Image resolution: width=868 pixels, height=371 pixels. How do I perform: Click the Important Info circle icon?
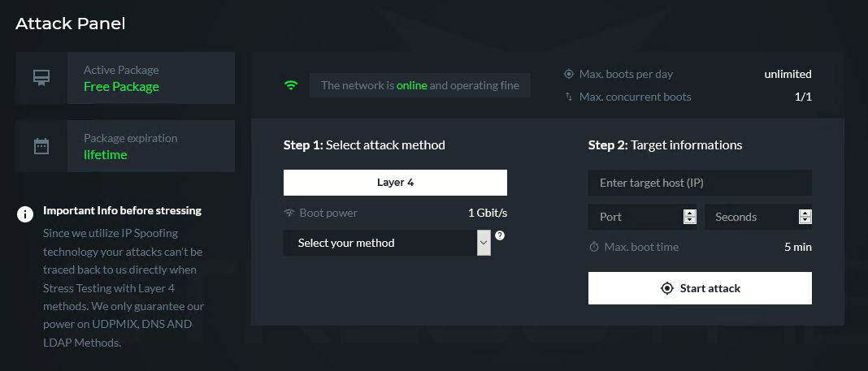point(26,214)
